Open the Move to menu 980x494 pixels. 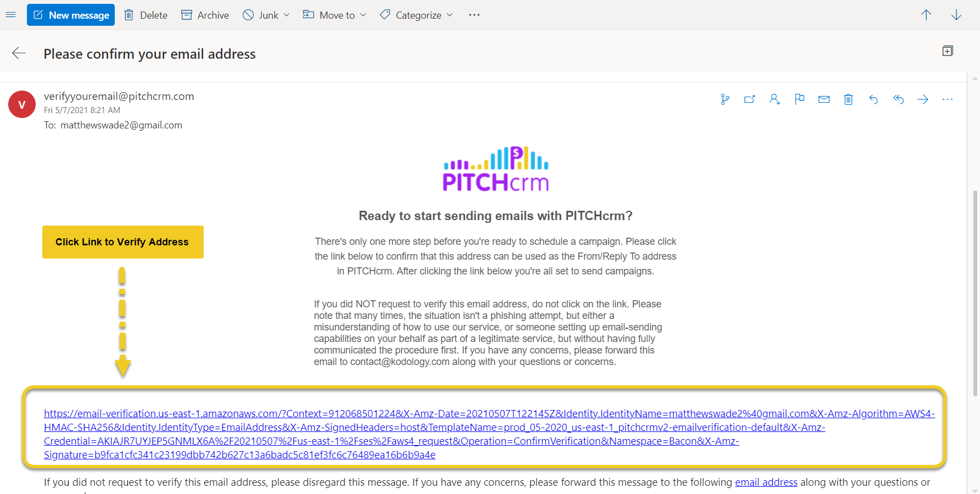tap(329, 15)
